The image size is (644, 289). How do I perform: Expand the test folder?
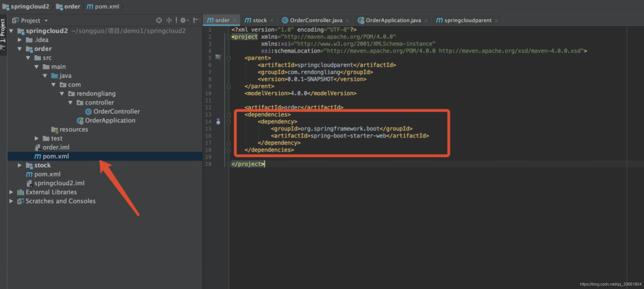click(x=36, y=138)
